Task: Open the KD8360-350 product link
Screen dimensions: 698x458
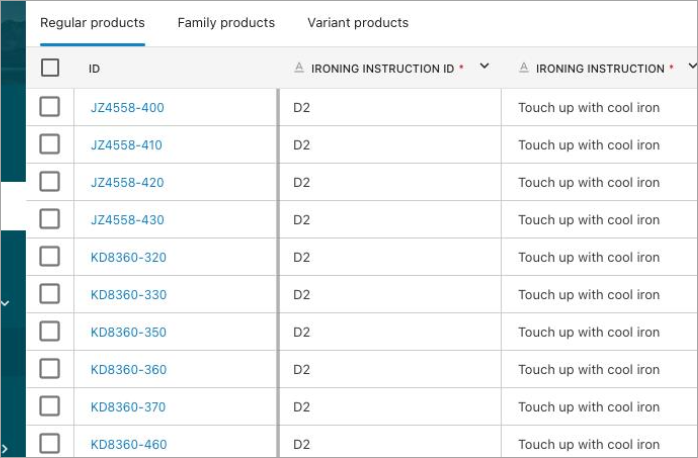Action: [128, 332]
